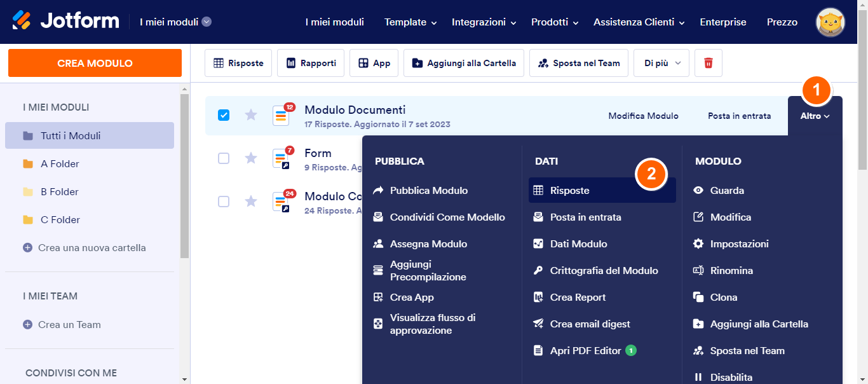Star the Modulo Documenti form

point(251,115)
